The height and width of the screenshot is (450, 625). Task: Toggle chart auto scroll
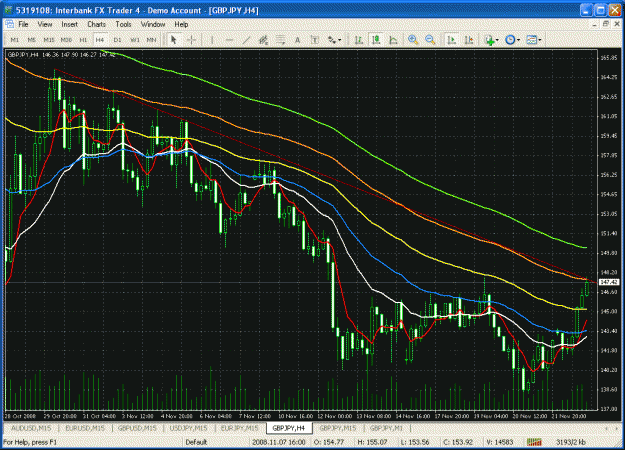coord(451,40)
